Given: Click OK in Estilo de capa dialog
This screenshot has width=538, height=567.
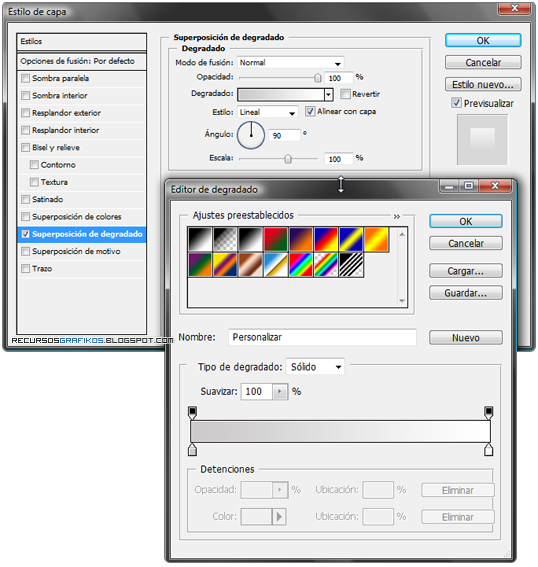Looking at the screenshot, I should click(x=483, y=40).
